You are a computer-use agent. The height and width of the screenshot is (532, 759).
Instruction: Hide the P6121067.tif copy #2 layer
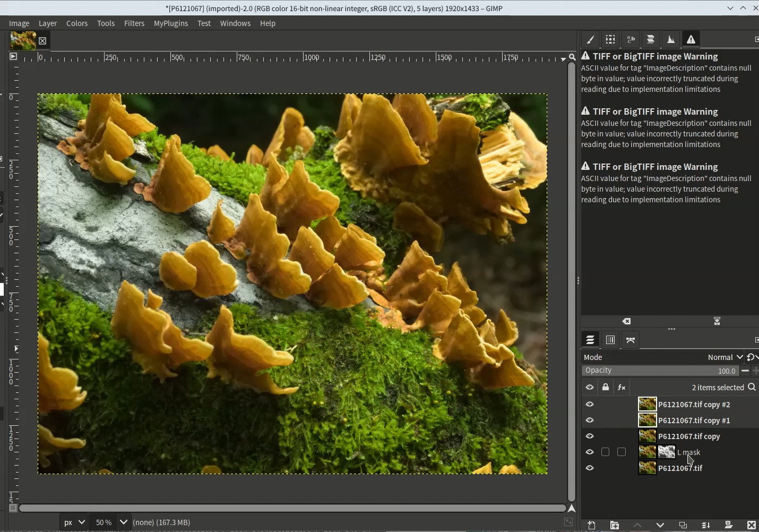coord(590,405)
